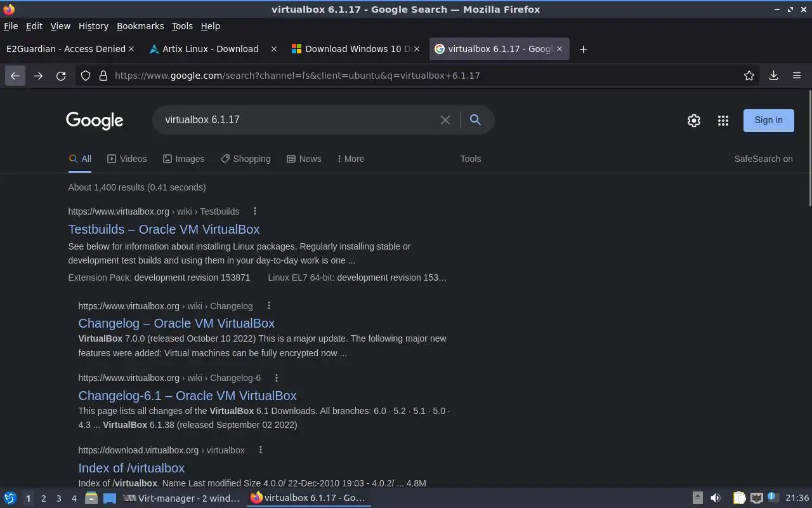This screenshot has width=812, height=508.
Task: Open the SafeSearch on setting
Action: tap(763, 159)
